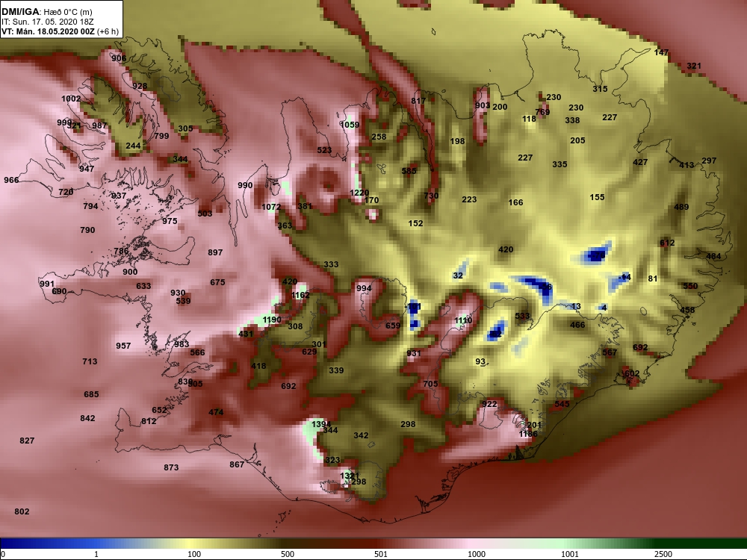Select the 244 value label
The height and width of the screenshot is (560, 747).
(133, 146)
